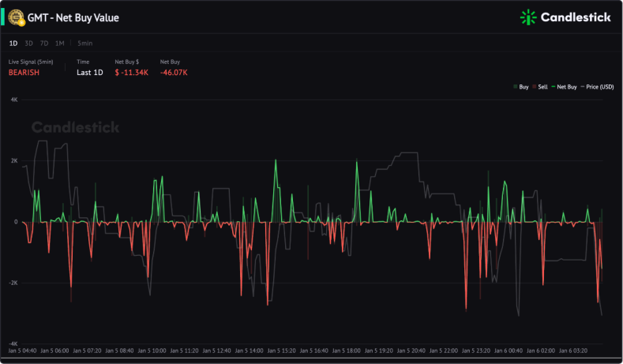Click the -2K y-axis label
This screenshot has width=623, height=364.
[x=13, y=283]
